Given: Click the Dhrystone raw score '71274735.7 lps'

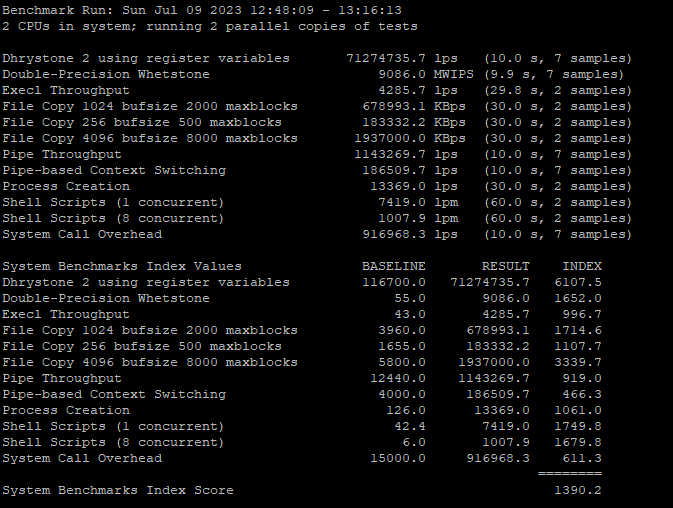Looking at the screenshot, I should [402, 58].
